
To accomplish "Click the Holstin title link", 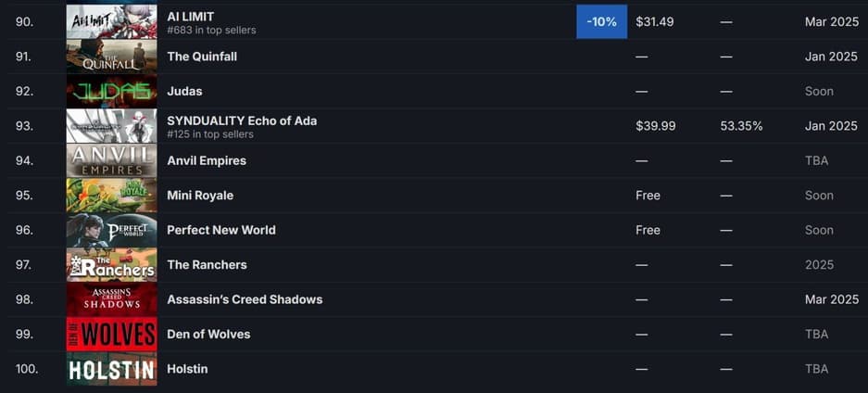I will [x=187, y=369].
